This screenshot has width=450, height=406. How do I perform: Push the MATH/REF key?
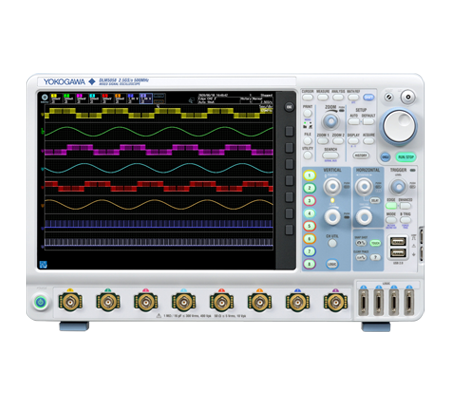(x=353, y=97)
